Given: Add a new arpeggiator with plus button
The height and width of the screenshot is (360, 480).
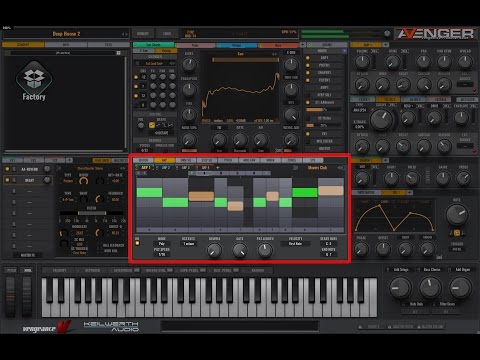Looking at the screenshot, I should pos(218,167).
